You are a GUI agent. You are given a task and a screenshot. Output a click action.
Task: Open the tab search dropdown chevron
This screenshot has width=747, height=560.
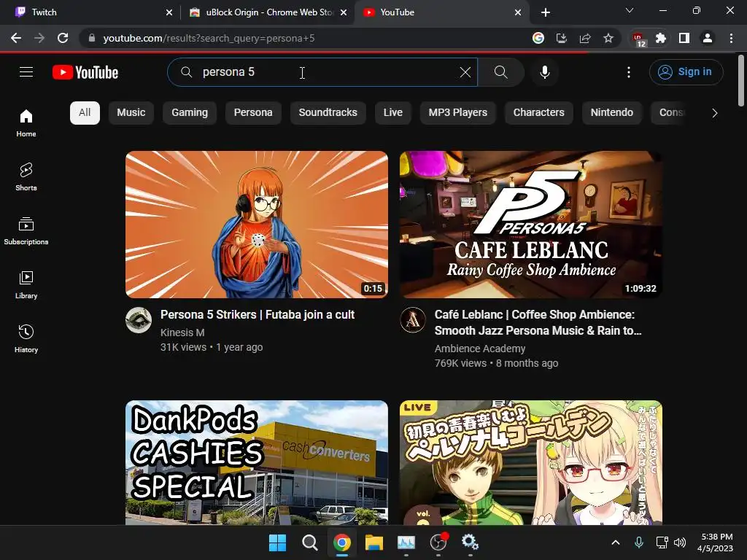click(630, 10)
